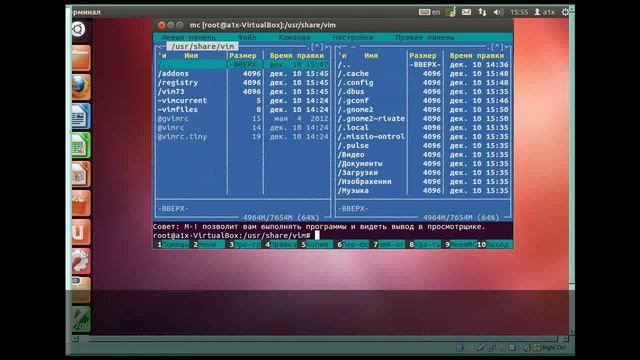The image size is (640, 360).
Task: Launch LibreOffice Writer from the launcher
Action: point(81,116)
